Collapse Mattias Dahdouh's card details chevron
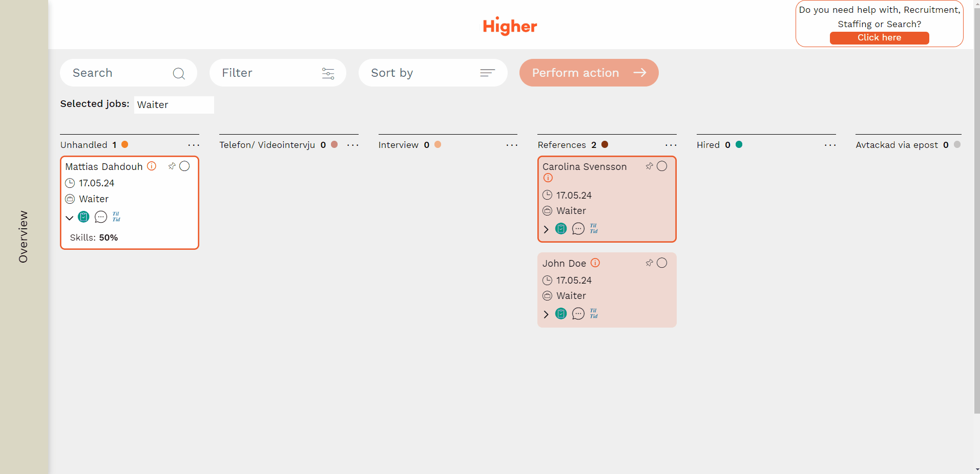This screenshot has width=980, height=474. 70,218
